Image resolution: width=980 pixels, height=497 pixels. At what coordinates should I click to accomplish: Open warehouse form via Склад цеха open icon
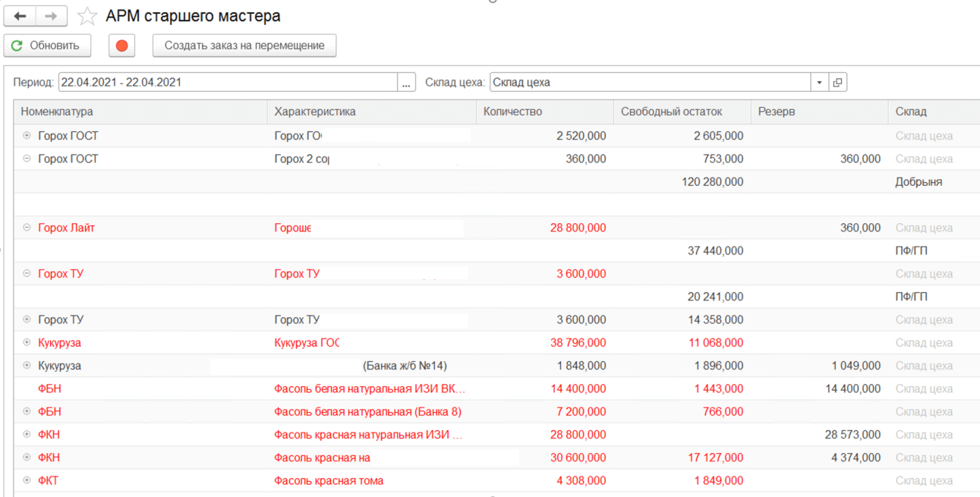coord(837,83)
